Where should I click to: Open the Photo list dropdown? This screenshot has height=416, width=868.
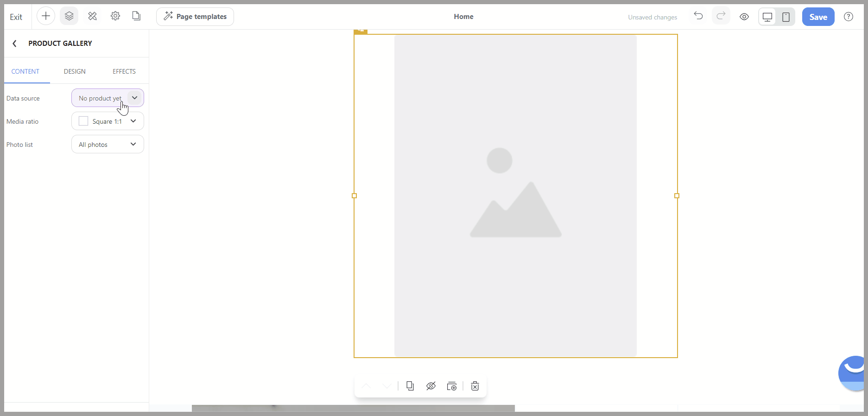tap(108, 145)
